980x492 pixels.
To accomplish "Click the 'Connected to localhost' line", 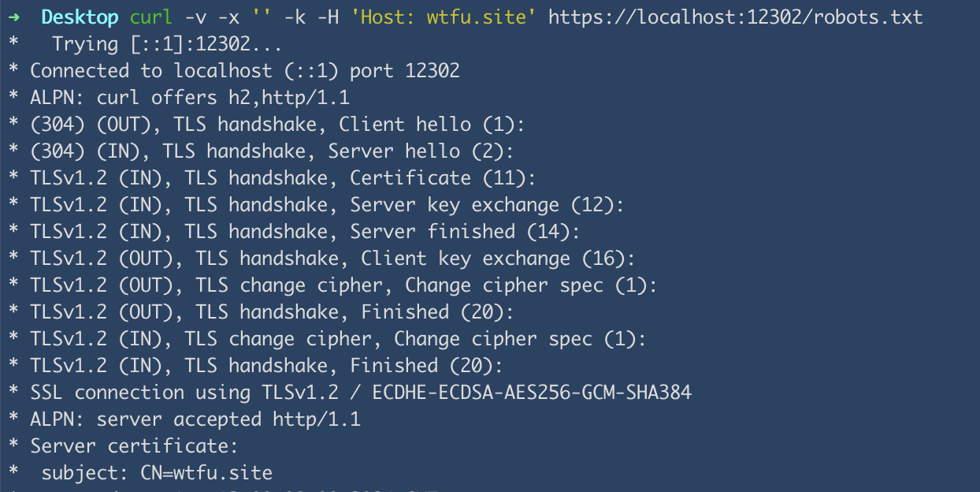I will [x=244, y=71].
